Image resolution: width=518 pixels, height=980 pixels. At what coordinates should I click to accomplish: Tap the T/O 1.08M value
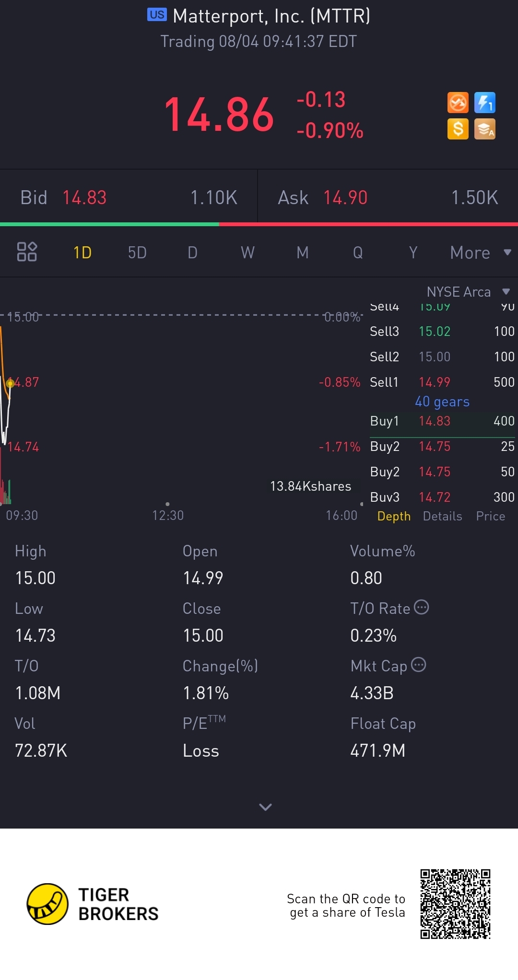click(x=37, y=693)
